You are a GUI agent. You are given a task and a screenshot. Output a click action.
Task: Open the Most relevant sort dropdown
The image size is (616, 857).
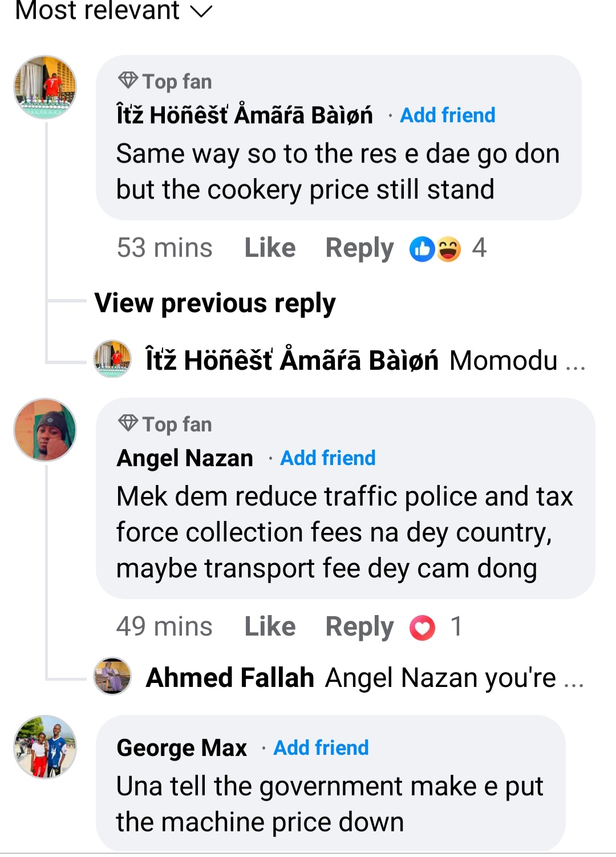tap(113, 11)
